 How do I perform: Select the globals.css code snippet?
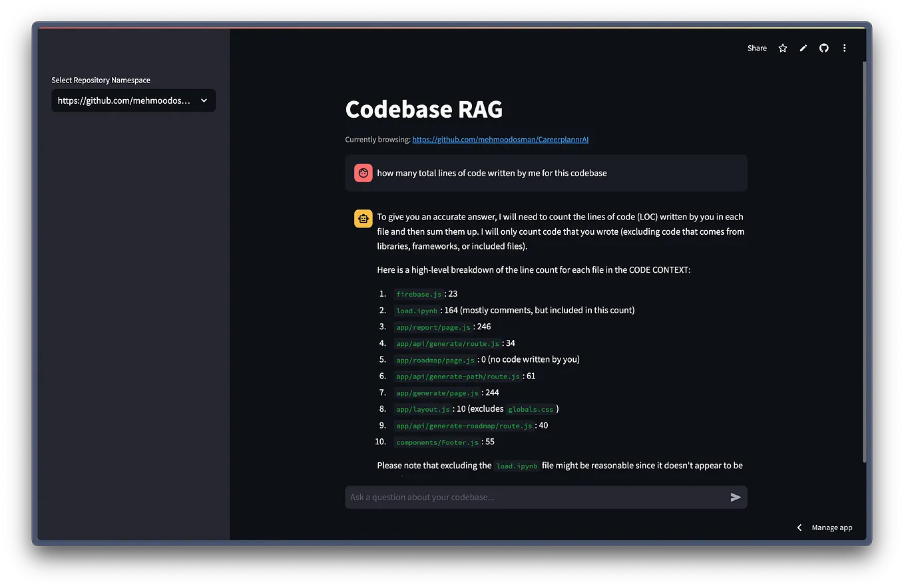pyautogui.click(x=531, y=409)
